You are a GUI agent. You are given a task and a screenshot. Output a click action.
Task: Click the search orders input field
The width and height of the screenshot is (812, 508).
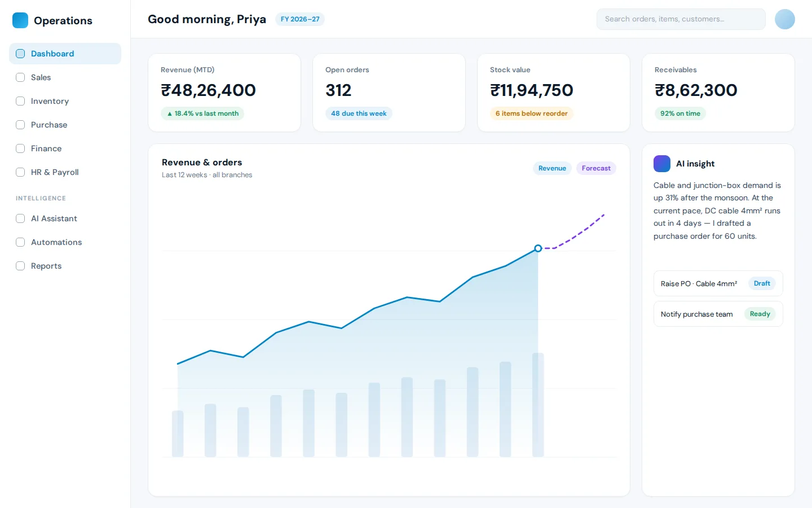681,19
